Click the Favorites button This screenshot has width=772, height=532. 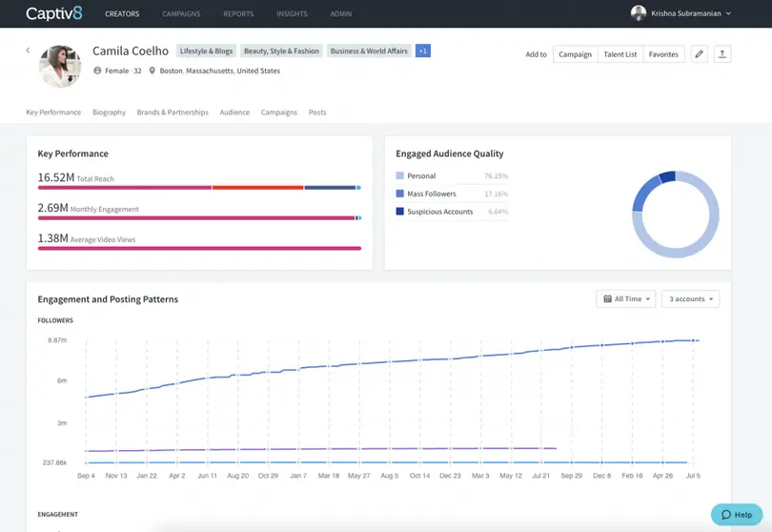point(664,54)
